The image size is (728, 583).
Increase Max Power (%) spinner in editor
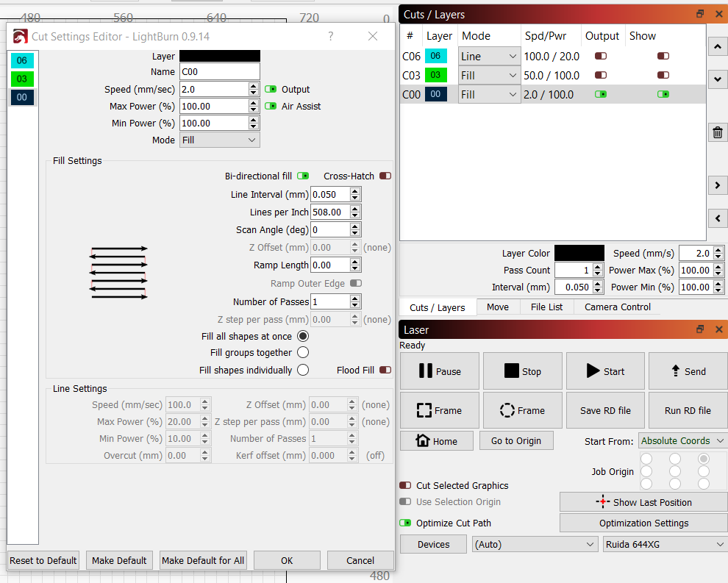tap(253, 103)
